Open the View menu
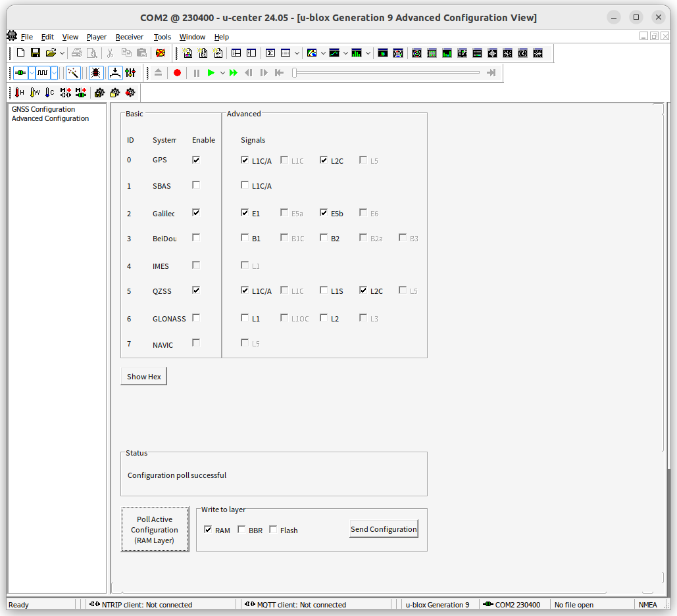 pyautogui.click(x=70, y=37)
